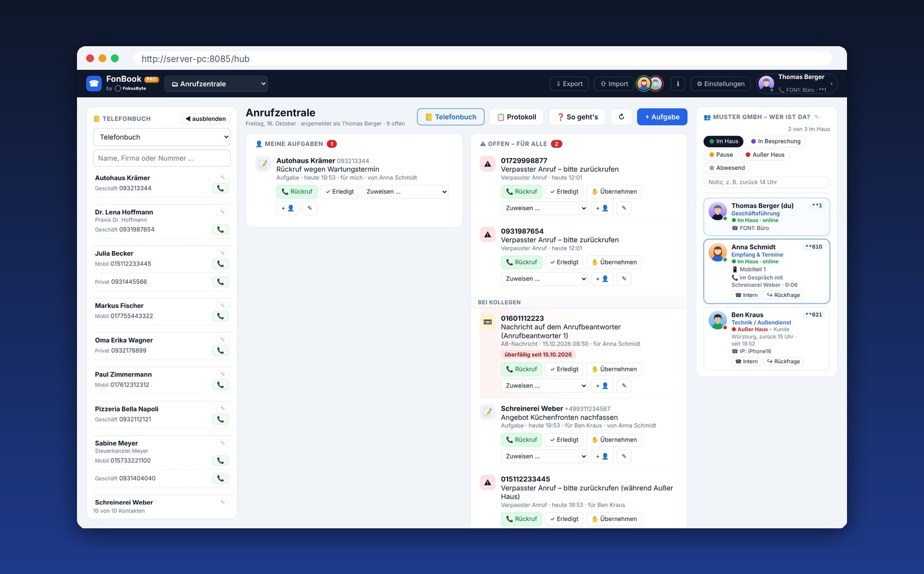The width and height of the screenshot is (924, 574).
Task: Mark the Schreinerei Weber task Erledigt
Action: click(564, 440)
